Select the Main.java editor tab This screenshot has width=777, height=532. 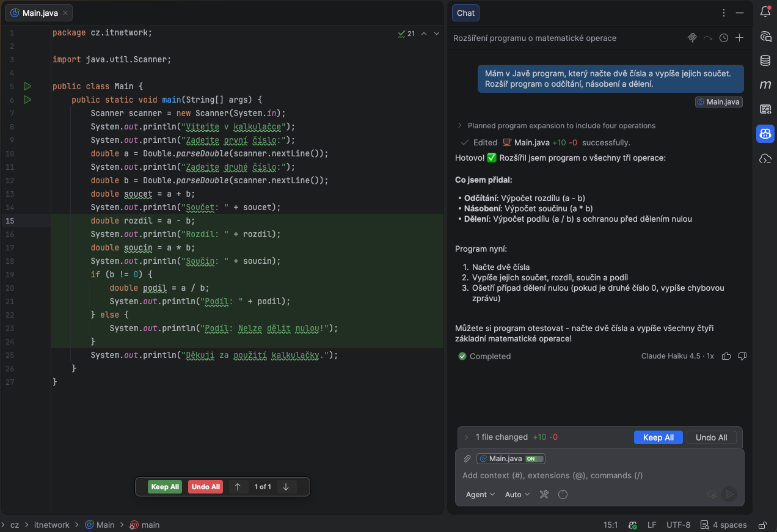40,13
